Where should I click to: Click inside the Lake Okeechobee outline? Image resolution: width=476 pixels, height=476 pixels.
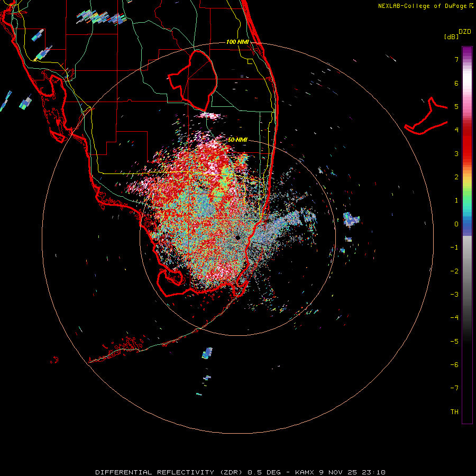[194, 80]
